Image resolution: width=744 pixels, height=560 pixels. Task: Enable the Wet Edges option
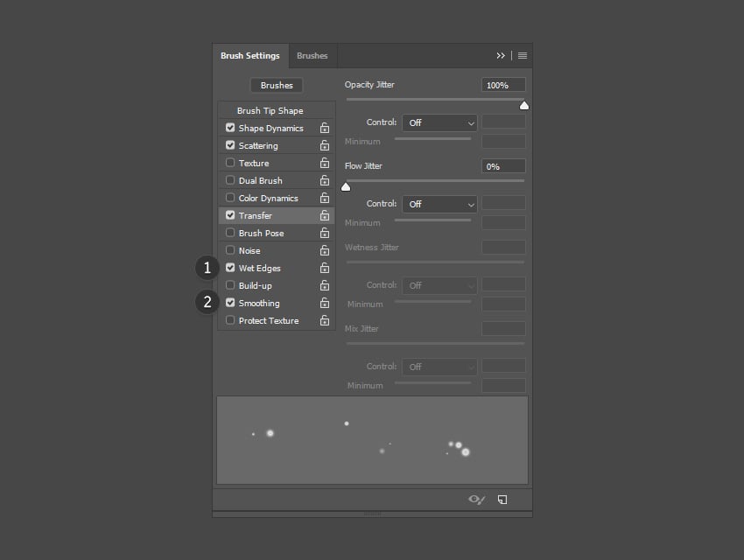coord(228,268)
